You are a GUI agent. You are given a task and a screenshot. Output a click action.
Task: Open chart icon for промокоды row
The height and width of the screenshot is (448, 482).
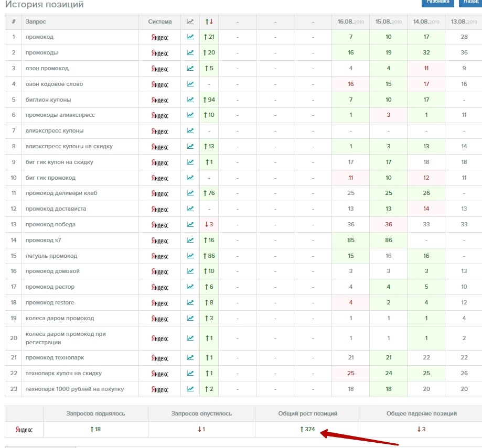(190, 52)
